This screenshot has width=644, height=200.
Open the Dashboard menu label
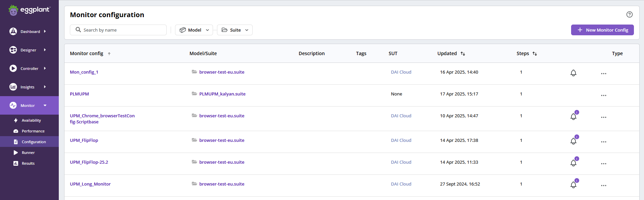pyautogui.click(x=30, y=32)
